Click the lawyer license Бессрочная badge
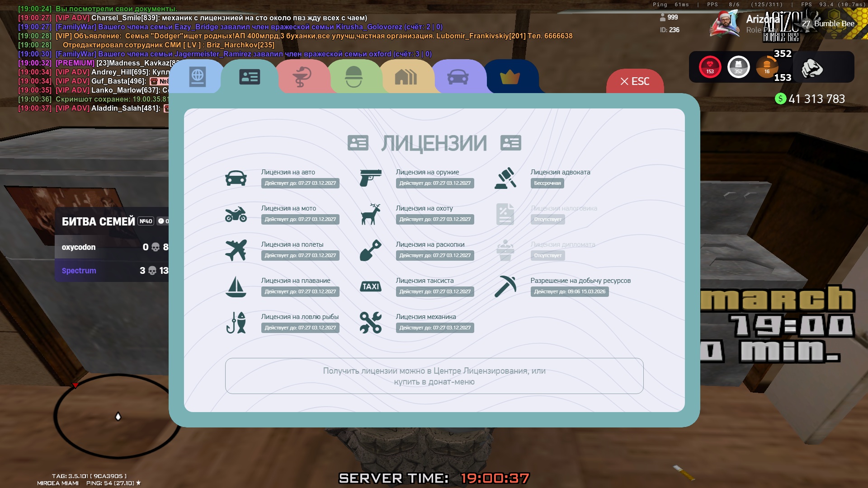This screenshot has height=488, width=868. point(547,183)
